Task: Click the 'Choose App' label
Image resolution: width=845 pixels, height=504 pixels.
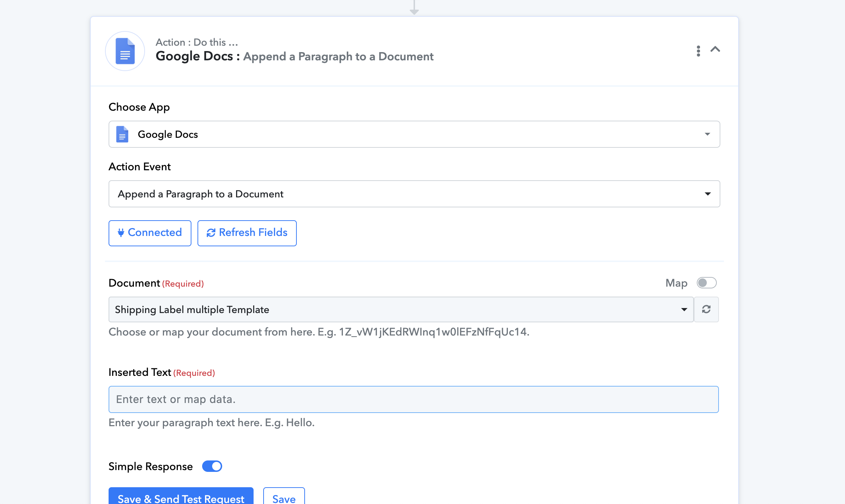Action: click(x=139, y=107)
